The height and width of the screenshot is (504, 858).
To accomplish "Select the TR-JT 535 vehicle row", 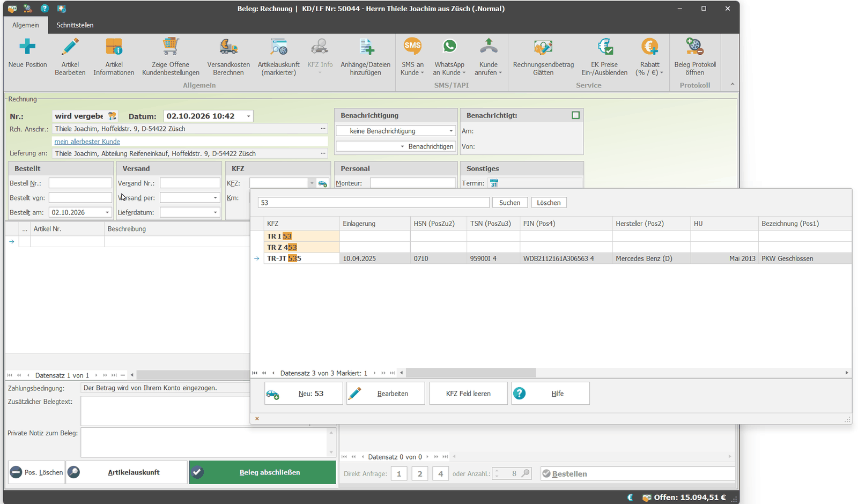I will [551, 258].
